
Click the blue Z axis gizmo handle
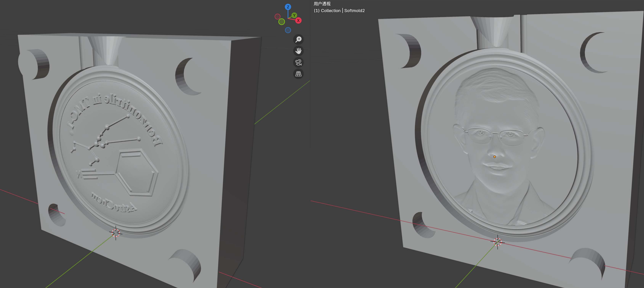[288, 7]
